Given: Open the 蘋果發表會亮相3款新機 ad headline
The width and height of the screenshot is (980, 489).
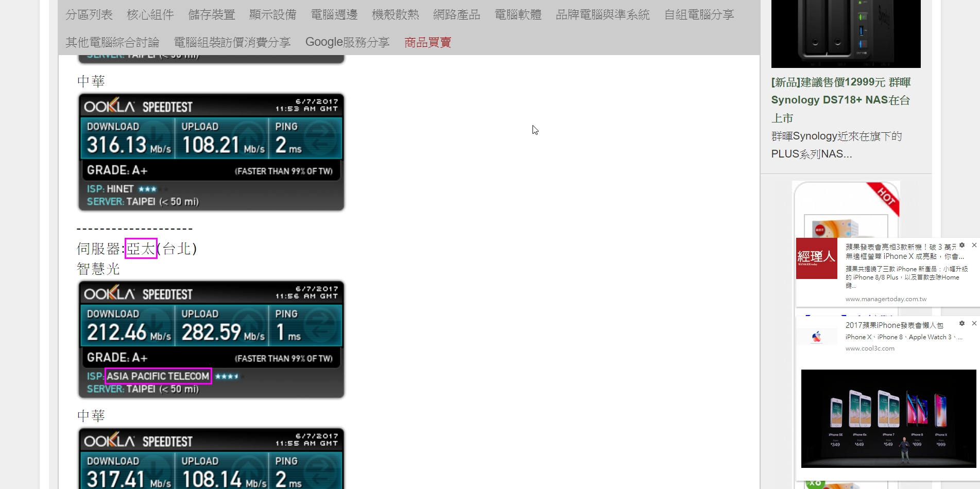Looking at the screenshot, I should [905, 252].
